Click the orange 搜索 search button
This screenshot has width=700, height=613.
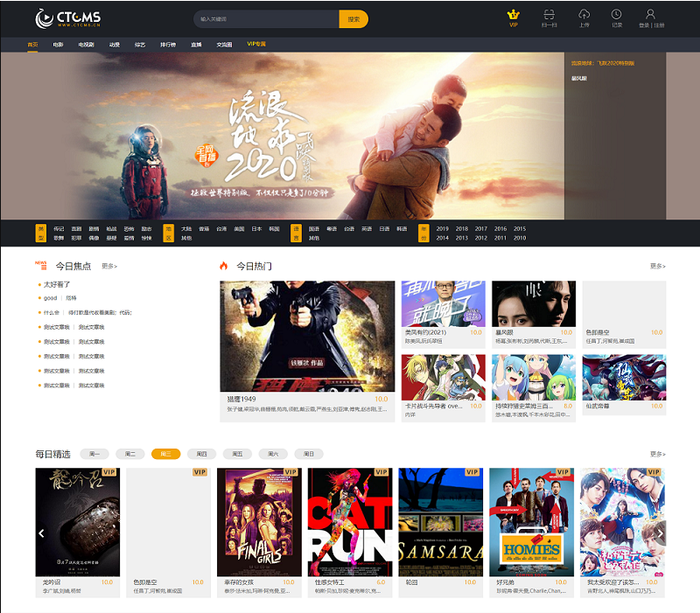(x=353, y=18)
